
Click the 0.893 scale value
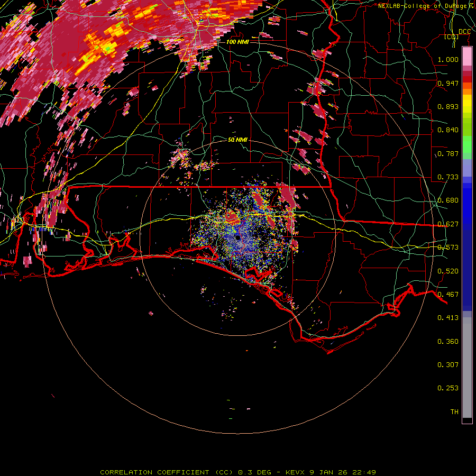(448, 106)
